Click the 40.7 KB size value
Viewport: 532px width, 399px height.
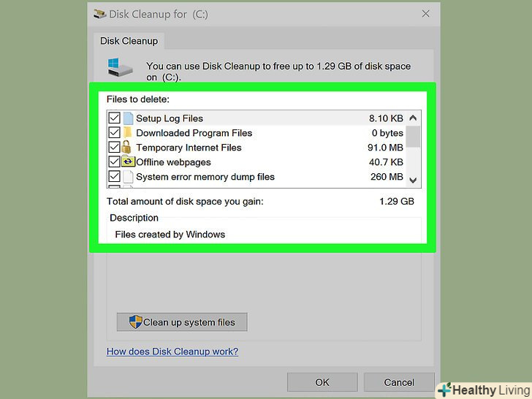pos(386,162)
